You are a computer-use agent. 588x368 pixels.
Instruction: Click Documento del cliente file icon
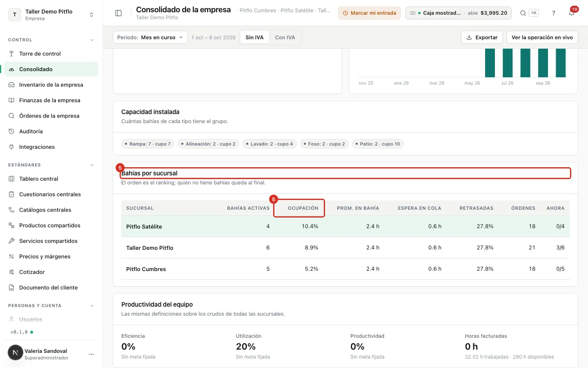click(11, 287)
